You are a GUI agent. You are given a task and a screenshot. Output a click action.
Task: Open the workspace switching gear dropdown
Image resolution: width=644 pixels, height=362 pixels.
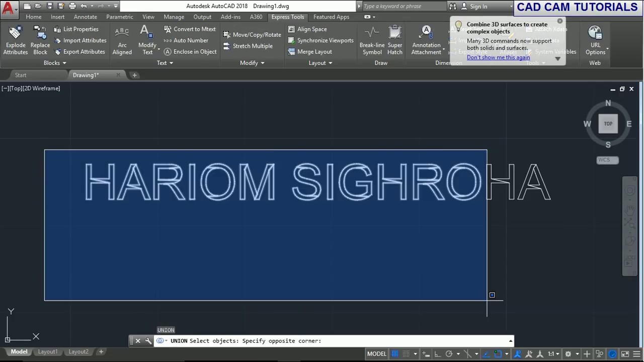click(x=572, y=354)
